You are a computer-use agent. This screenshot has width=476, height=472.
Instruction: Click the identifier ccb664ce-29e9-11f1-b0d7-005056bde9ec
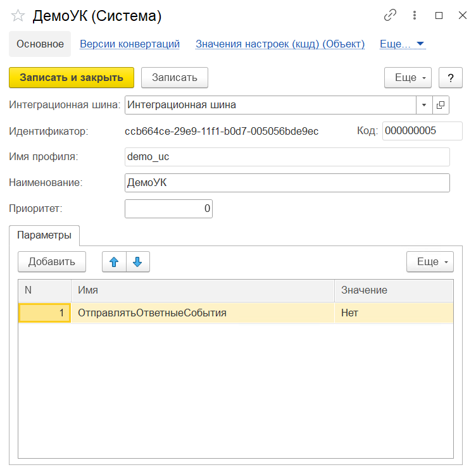point(222,131)
